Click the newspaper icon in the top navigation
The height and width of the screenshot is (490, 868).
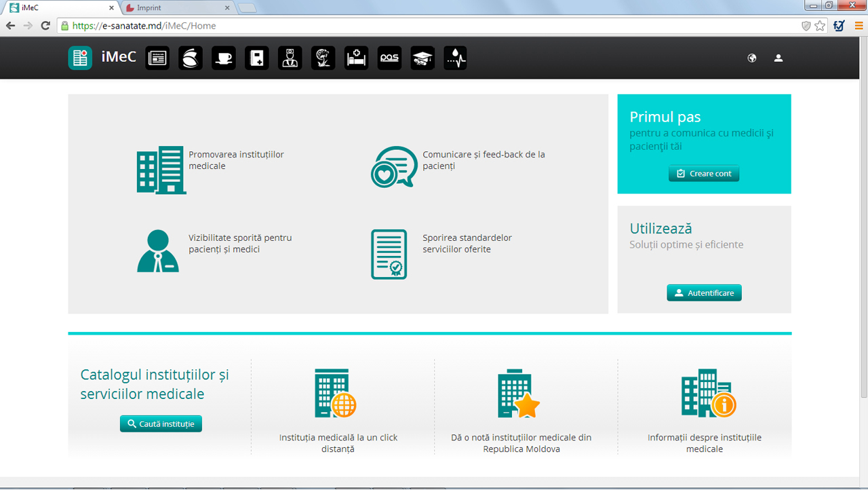[157, 58]
